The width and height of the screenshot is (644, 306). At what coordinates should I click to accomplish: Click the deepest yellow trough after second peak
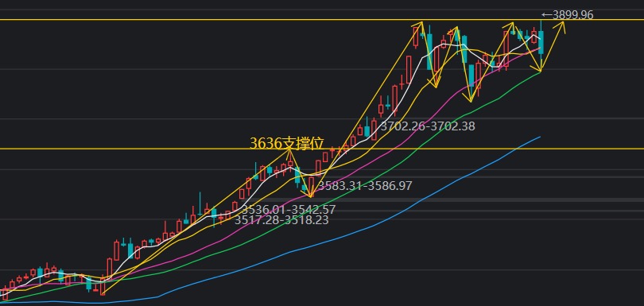470,100
